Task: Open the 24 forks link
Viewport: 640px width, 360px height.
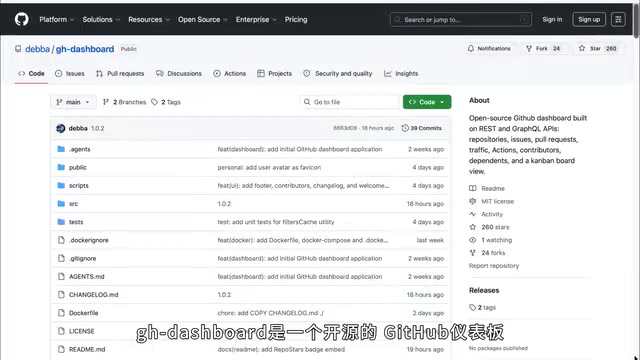Action: [x=487, y=253]
